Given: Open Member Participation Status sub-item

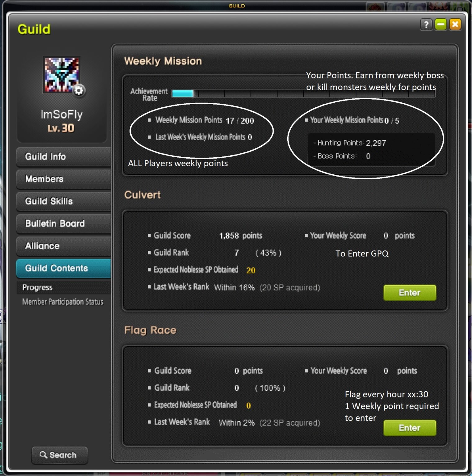Looking at the screenshot, I should click(x=62, y=302).
